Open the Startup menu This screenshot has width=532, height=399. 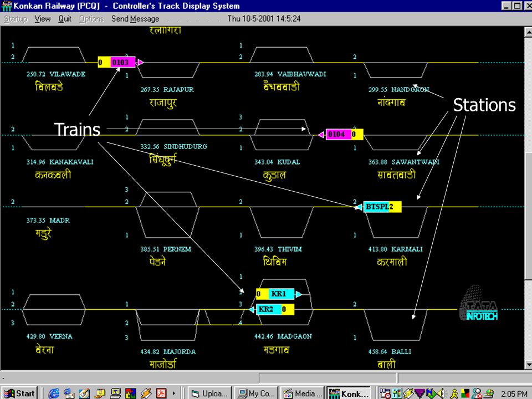click(16, 19)
